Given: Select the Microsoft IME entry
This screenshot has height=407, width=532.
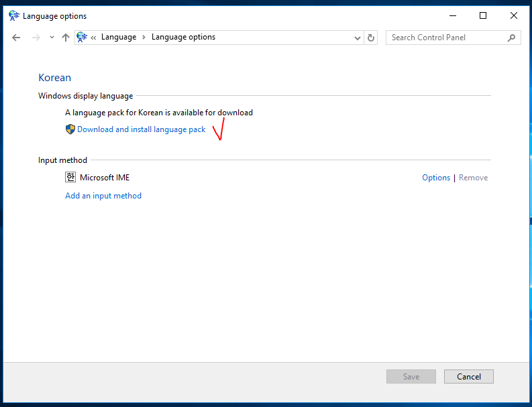Looking at the screenshot, I should click(x=105, y=178).
